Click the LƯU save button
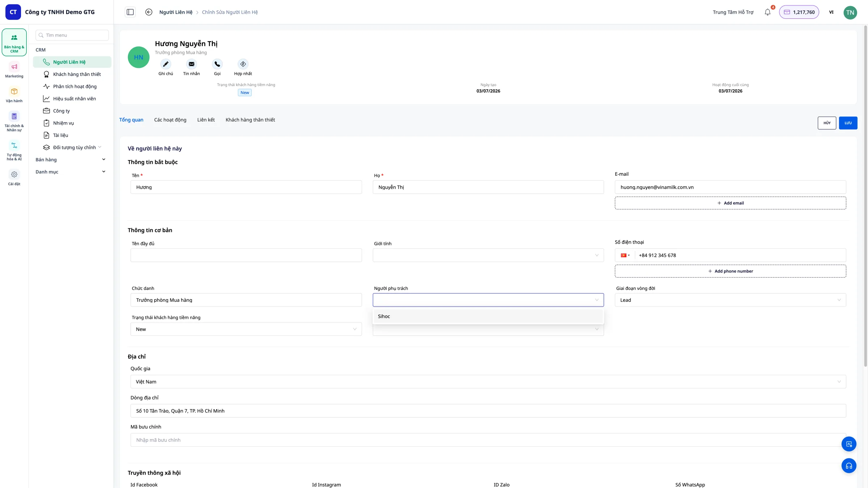Image resolution: width=868 pixels, height=488 pixels. pos(848,123)
